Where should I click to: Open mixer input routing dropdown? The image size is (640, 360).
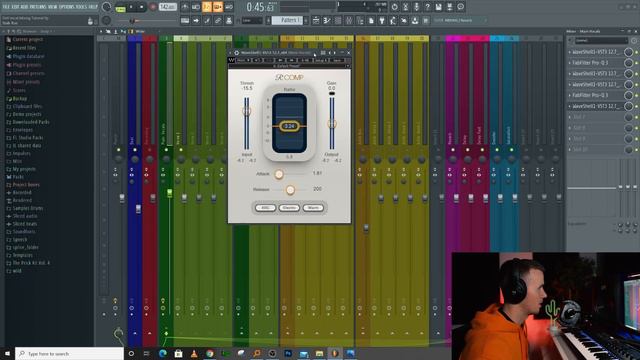tap(602, 41)
